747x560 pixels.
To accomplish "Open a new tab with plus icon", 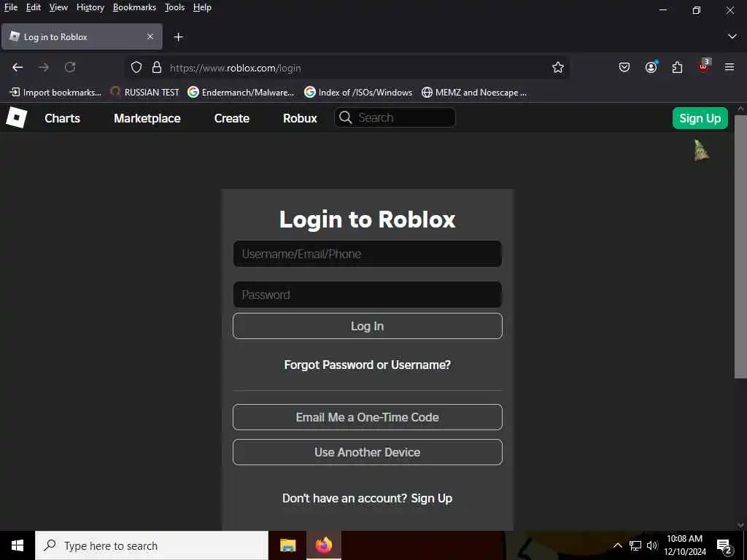I will coord(178,37).
